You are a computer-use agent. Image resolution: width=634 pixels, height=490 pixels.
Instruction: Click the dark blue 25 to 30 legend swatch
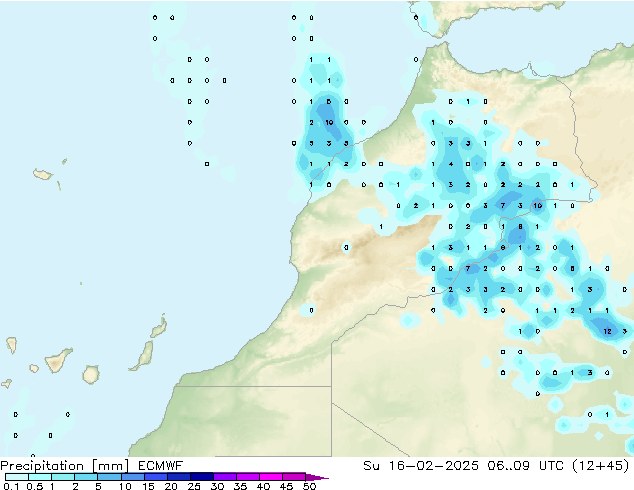click(x=201, y=477)
